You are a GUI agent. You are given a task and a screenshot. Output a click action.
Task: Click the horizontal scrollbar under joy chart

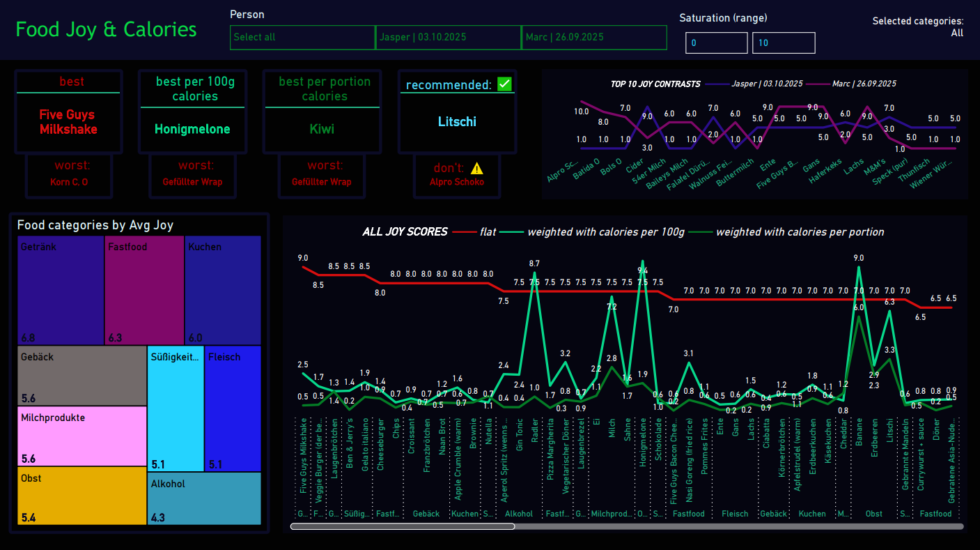[403, 527]
